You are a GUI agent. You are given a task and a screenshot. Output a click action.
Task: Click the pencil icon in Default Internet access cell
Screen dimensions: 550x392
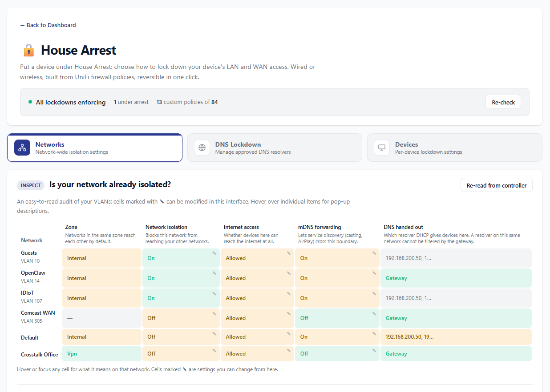tap(288, 333)
